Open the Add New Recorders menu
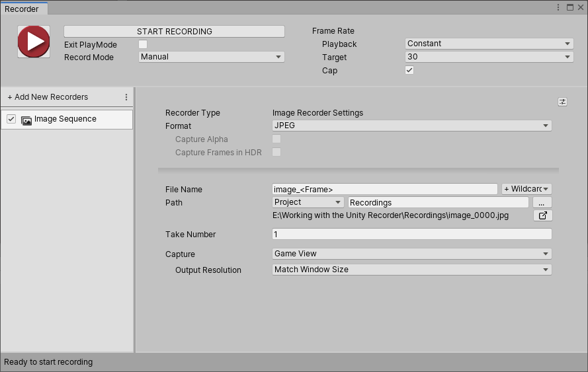Screen dimensions: 588x372 (48, 97)
